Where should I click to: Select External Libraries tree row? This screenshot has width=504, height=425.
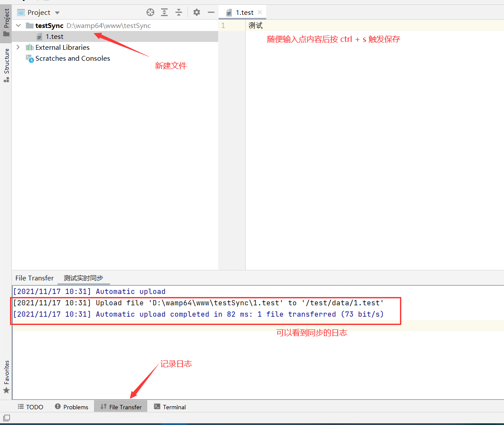coord(115,48)
